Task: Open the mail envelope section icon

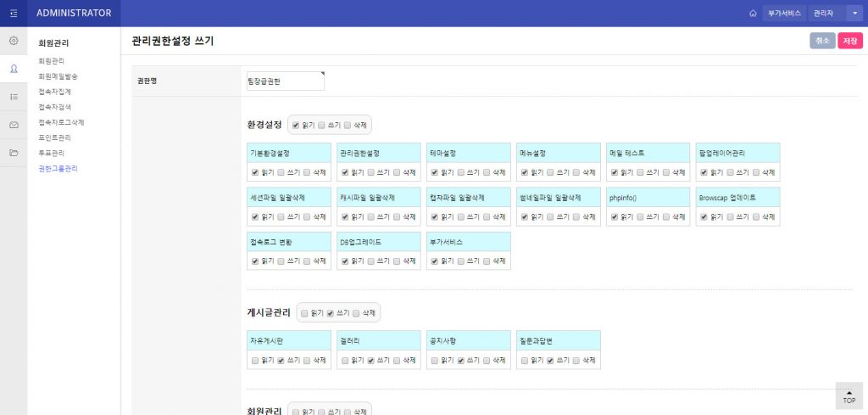Action: pos(14,126)
